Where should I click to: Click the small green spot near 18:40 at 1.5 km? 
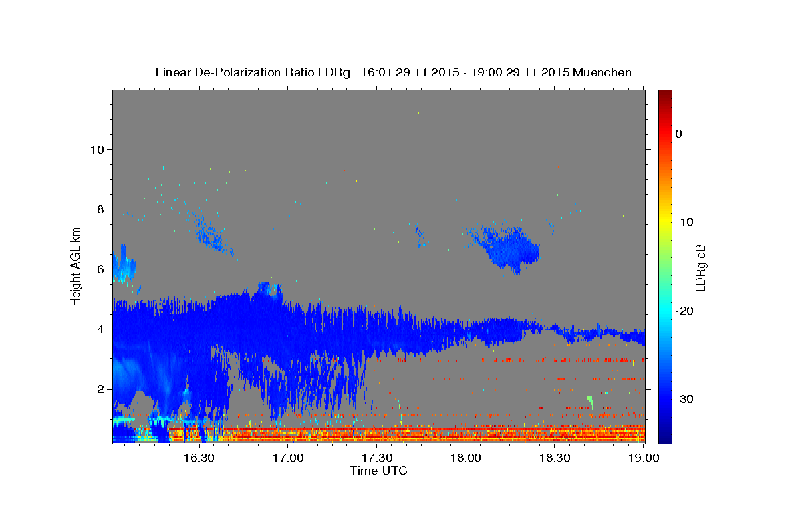(590, 402)
